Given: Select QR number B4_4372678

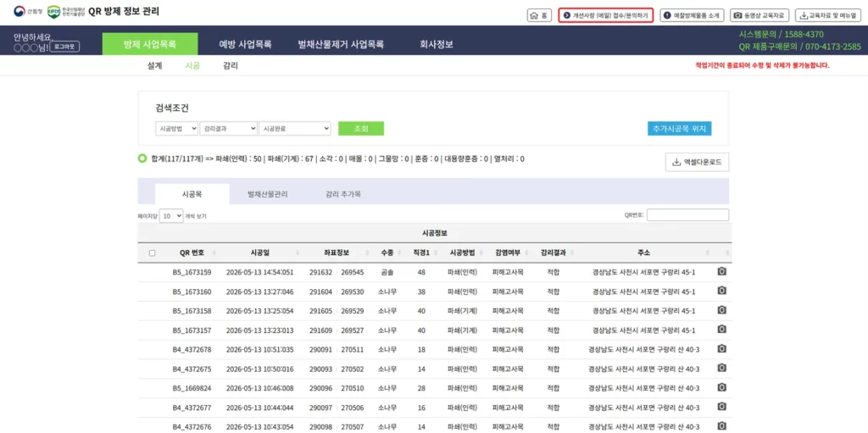Looking at the screenshot, I should 192,349.
